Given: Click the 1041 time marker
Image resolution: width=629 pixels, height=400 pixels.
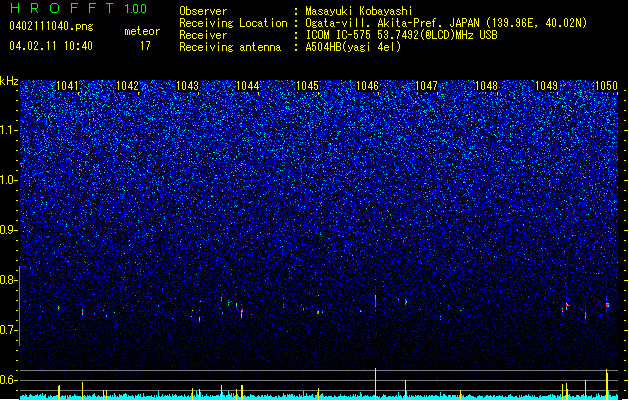Looking at the screenshot, I should [67, 86].
